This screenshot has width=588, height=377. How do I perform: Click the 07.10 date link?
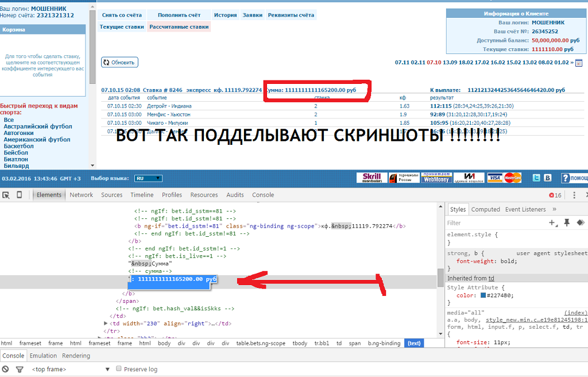click(434, 62)
